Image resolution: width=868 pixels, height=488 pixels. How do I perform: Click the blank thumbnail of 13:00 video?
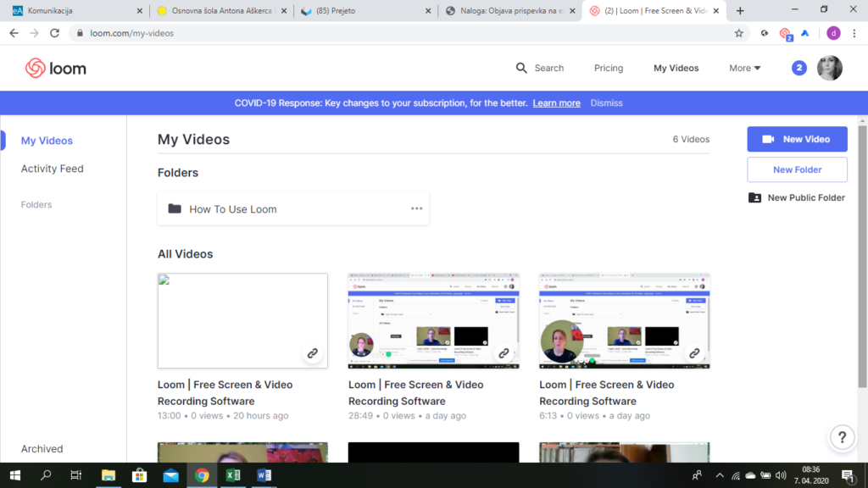(x=242, y=320)
